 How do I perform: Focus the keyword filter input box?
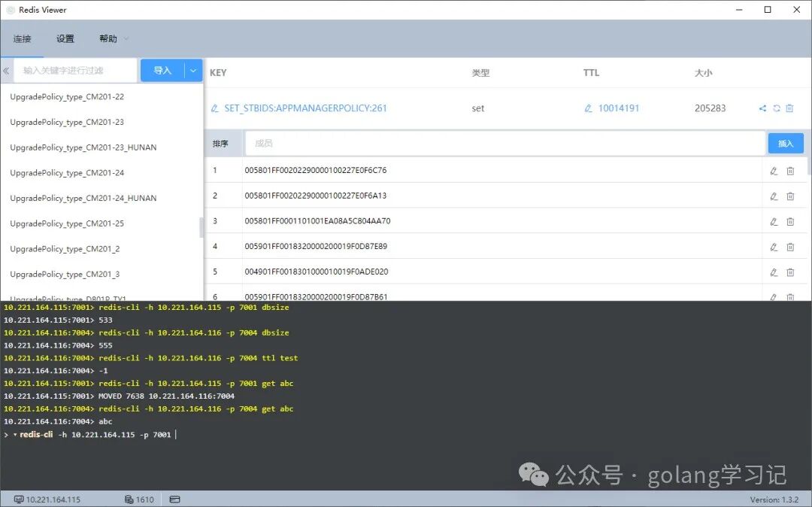75,71
